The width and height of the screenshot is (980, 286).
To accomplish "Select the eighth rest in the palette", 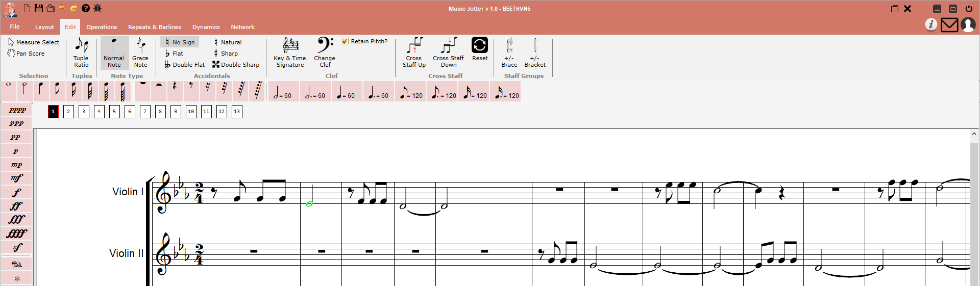I will (x=191, y=91).
